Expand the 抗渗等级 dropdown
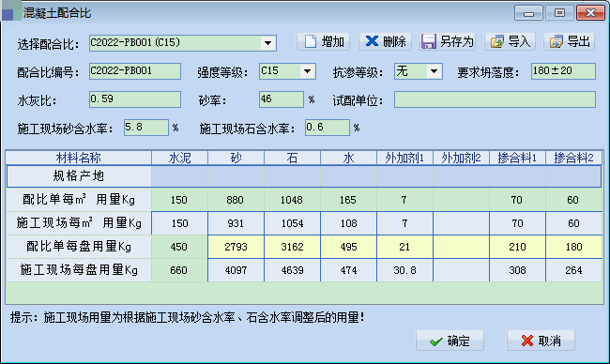 point(435,71)
